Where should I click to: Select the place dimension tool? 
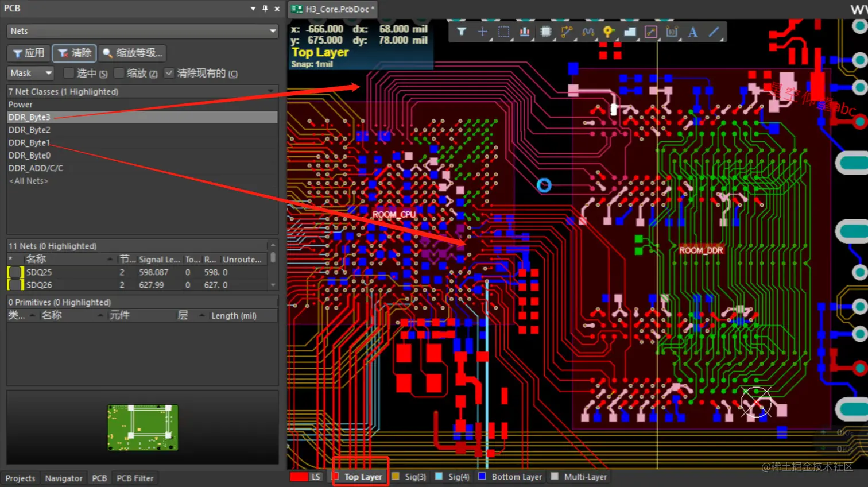pos(672,32)
